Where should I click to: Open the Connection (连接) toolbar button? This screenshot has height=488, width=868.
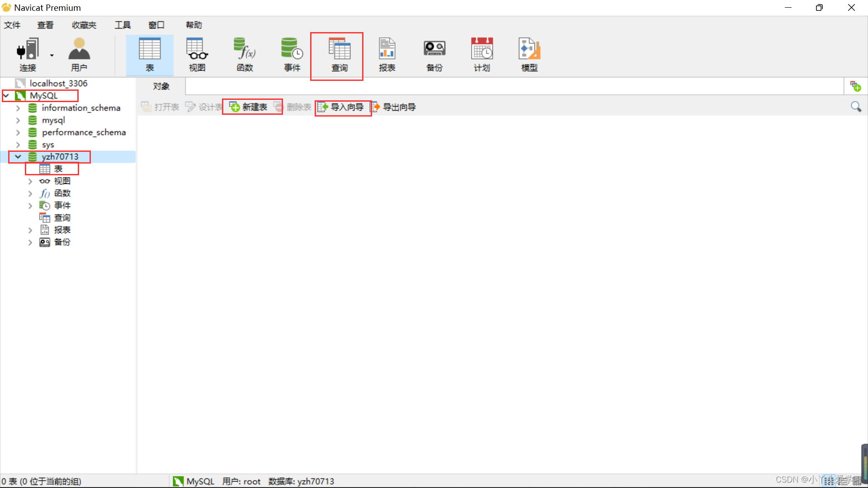click(x=28, y=55)
